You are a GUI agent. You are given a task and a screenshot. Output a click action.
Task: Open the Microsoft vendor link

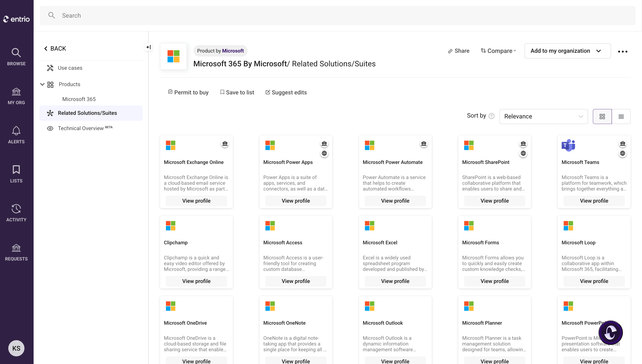click(x=233, y=51)
